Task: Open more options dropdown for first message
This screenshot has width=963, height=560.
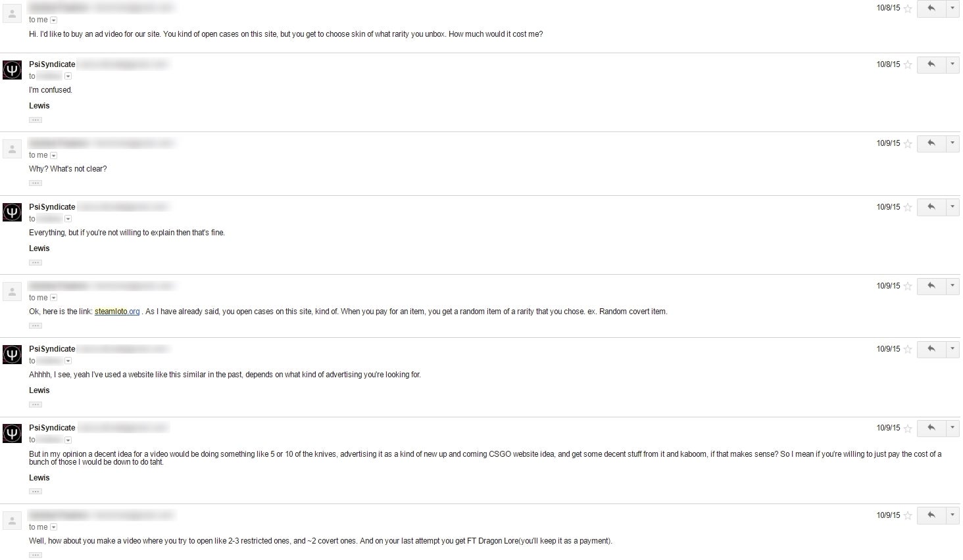Action: [952, 9]
